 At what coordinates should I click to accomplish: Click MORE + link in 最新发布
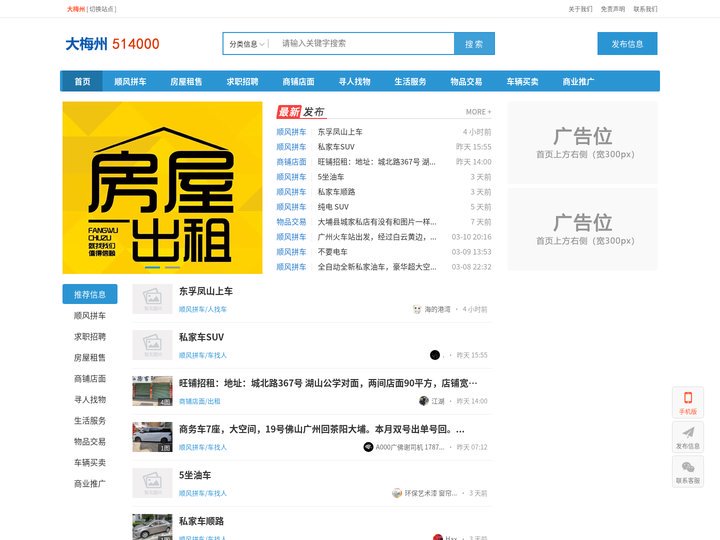(x=478, y=112)
